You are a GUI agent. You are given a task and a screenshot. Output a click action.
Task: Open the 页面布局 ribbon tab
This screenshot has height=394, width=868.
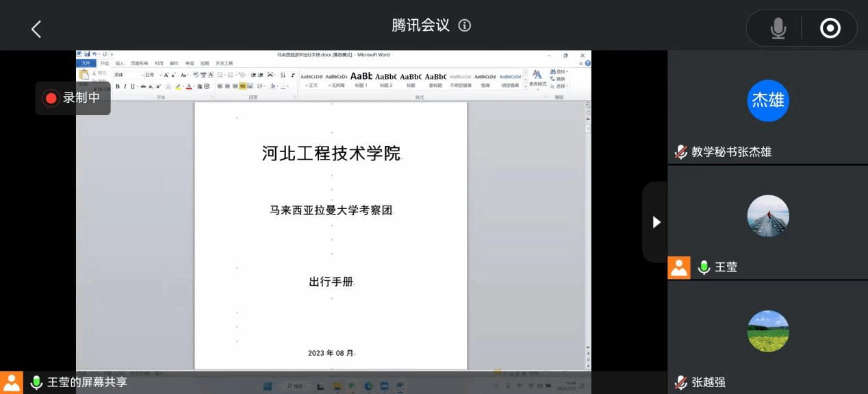139,63
